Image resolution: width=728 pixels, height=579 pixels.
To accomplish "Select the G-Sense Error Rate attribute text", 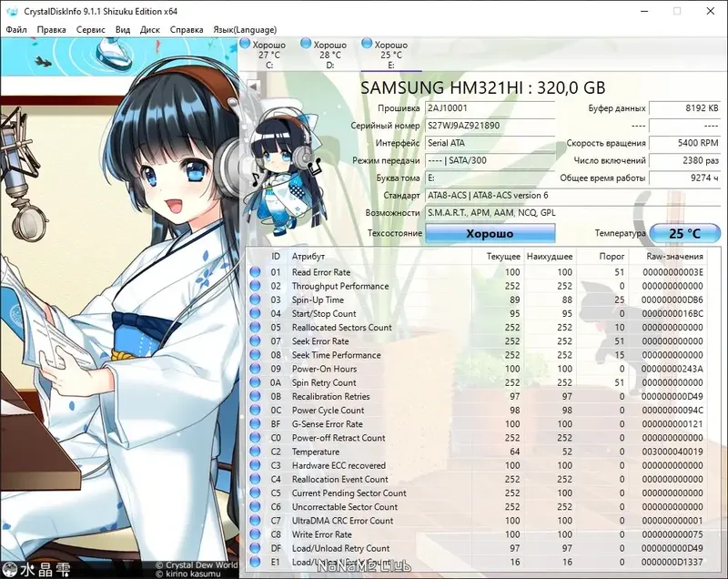I will (x=328, y=424).
